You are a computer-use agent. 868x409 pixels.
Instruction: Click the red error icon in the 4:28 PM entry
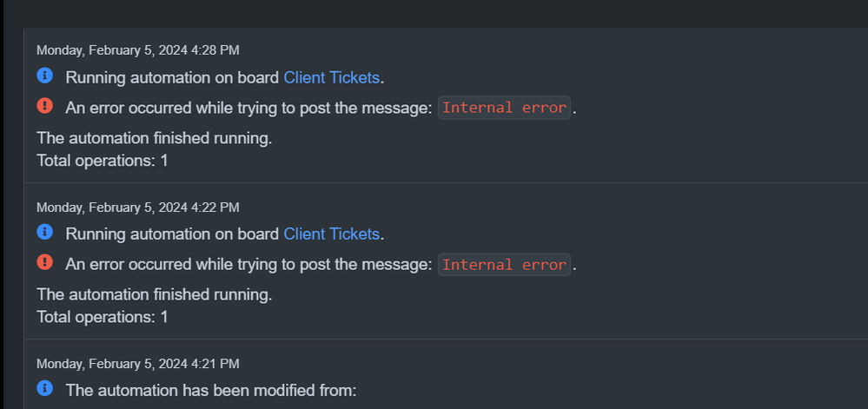(x=45, y=105)
